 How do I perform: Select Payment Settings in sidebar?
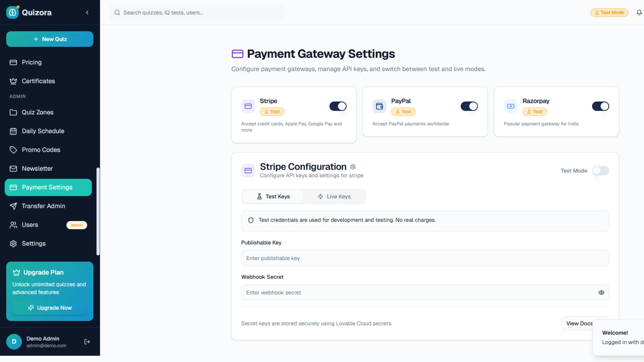coord(48,187)
